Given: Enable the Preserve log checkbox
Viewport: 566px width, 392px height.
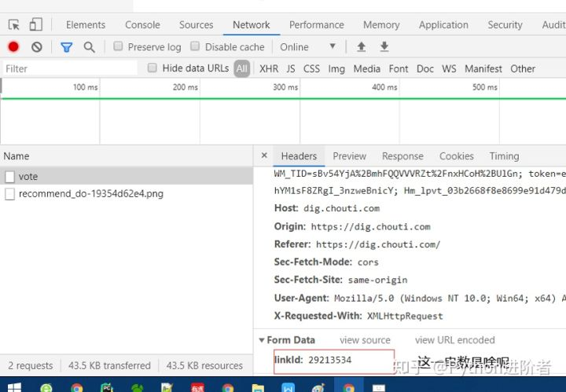Looking at the screenshot, I should [118, 46].
